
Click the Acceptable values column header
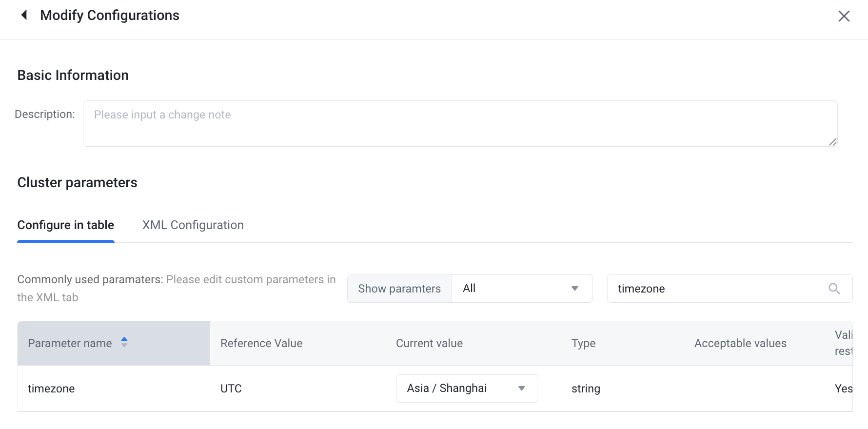pos(740,343)
